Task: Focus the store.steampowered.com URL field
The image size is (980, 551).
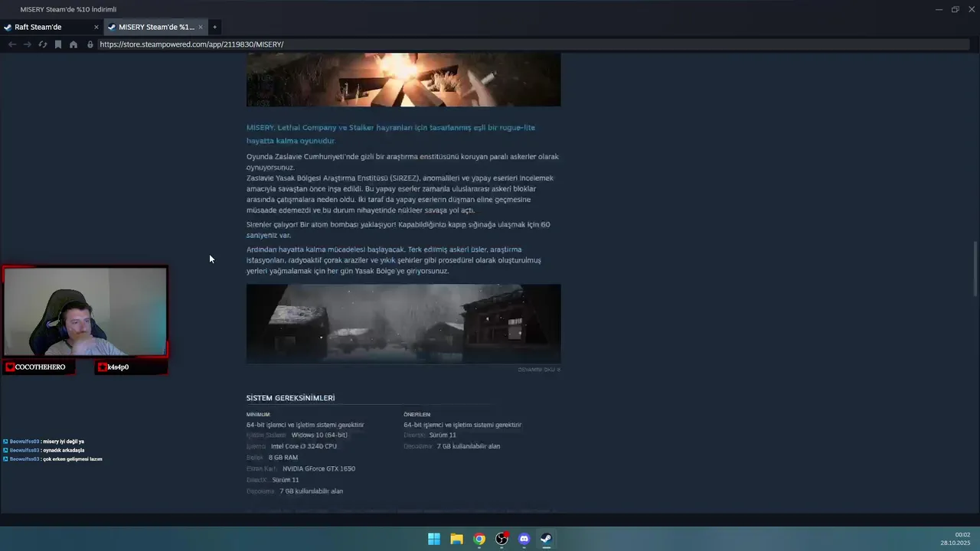Action: pos(533,44)
